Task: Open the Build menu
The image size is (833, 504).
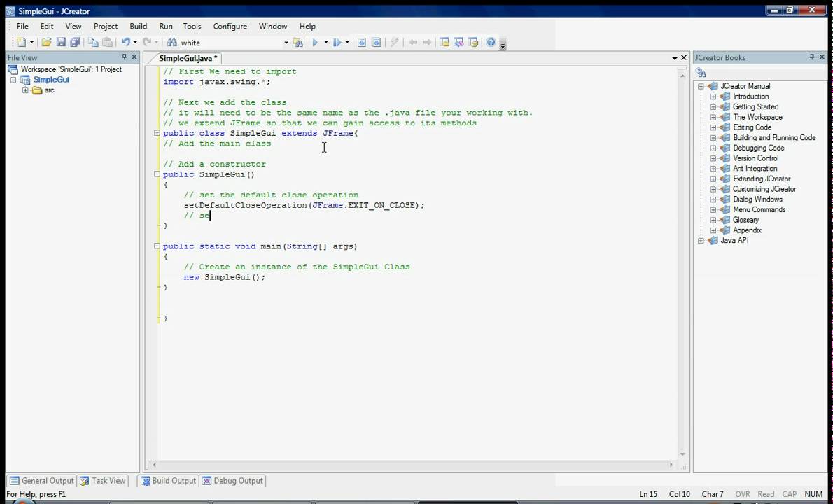Action: [x=138, y=26]
